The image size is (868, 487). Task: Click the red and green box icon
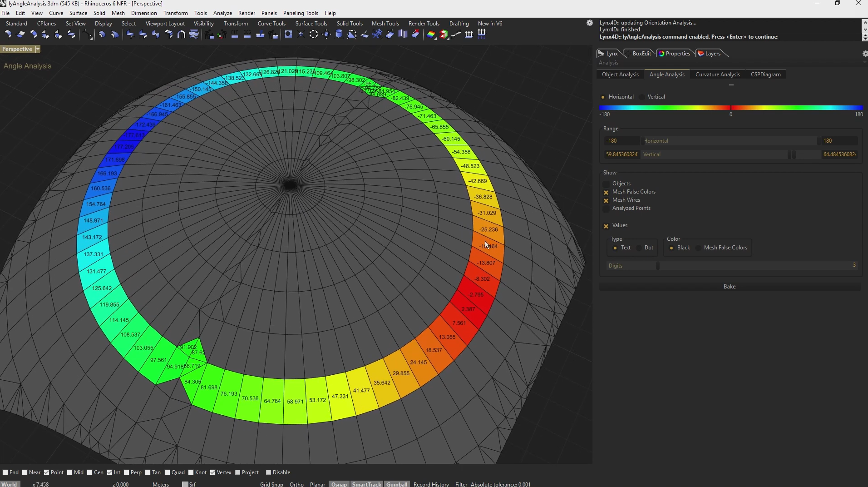(444, 35)
